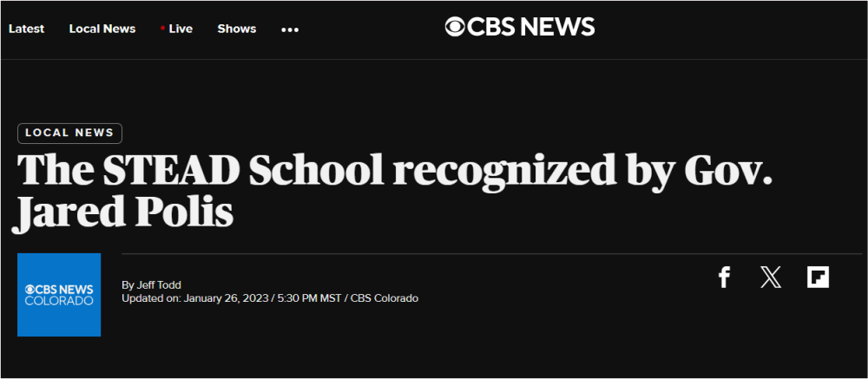The image size is (868, 379).
Task: Click the red Live indicator dot
Action: click(162, 29)
